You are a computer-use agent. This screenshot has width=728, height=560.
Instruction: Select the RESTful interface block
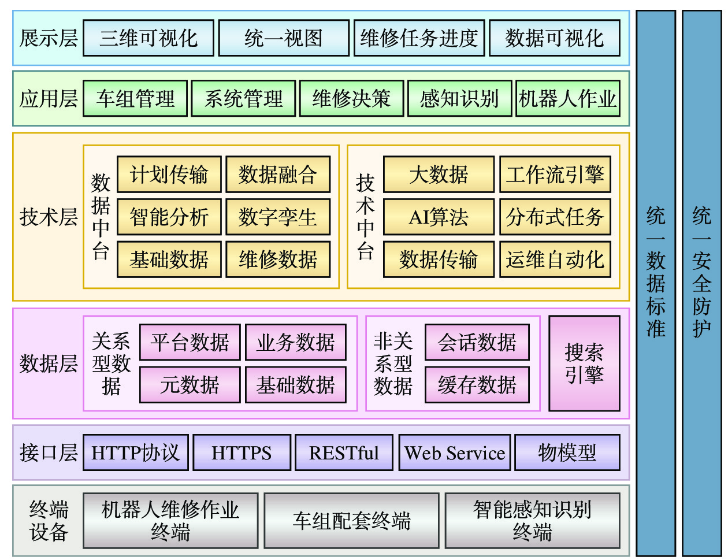pos(344,453)
